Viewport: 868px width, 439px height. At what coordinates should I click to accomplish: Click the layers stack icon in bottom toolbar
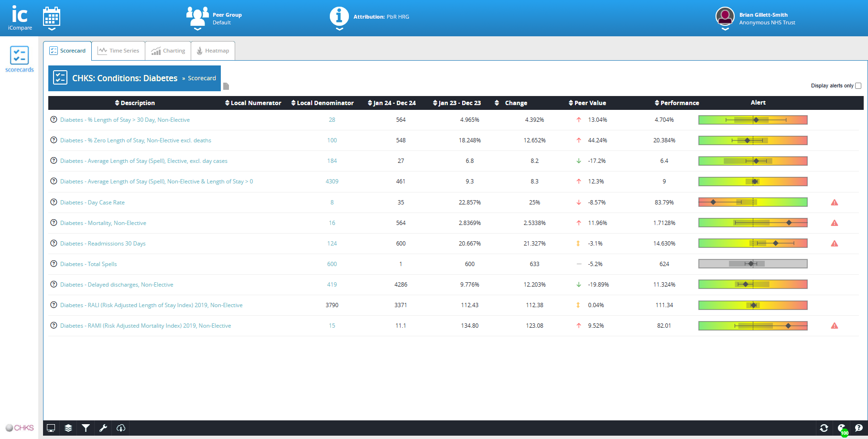pos(68,428)
